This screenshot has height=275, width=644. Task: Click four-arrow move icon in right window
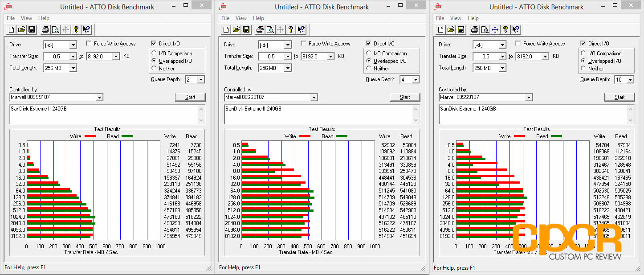click(x=495, y=29)
